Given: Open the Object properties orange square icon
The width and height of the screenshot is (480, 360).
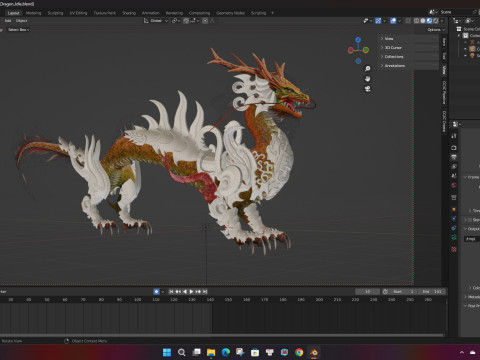Looking at the screenshot, I should point(454,209).
